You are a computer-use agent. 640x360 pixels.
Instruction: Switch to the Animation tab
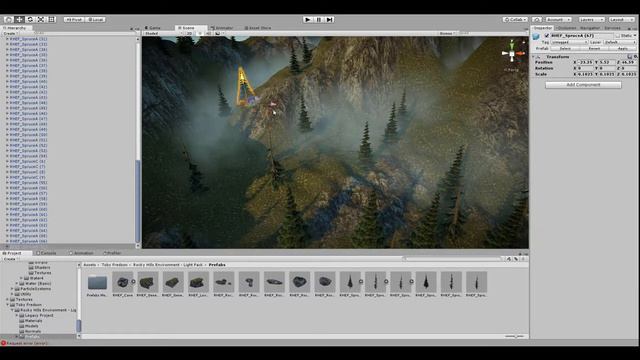(81, 253)
